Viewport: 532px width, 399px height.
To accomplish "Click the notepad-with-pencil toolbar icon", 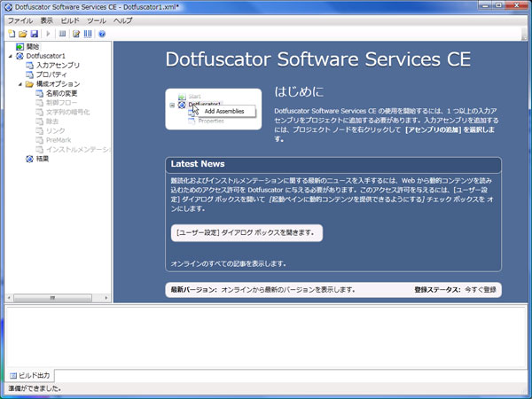I will point(76,34).
